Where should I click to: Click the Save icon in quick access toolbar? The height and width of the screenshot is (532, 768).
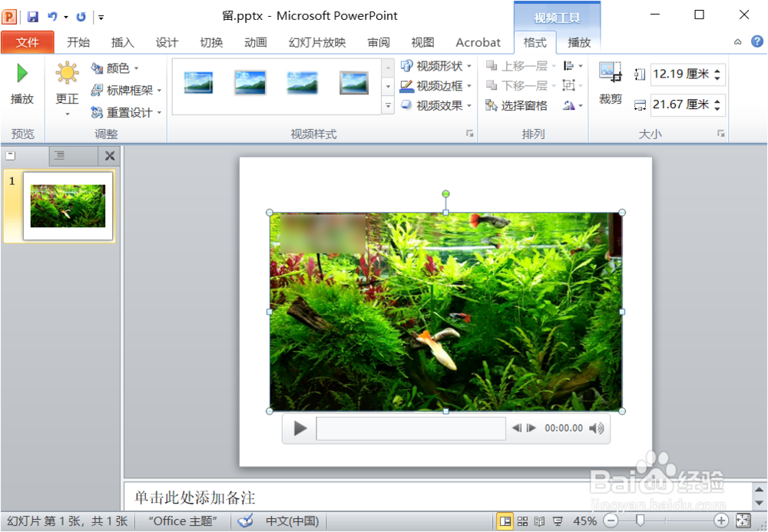pos(33,17)
